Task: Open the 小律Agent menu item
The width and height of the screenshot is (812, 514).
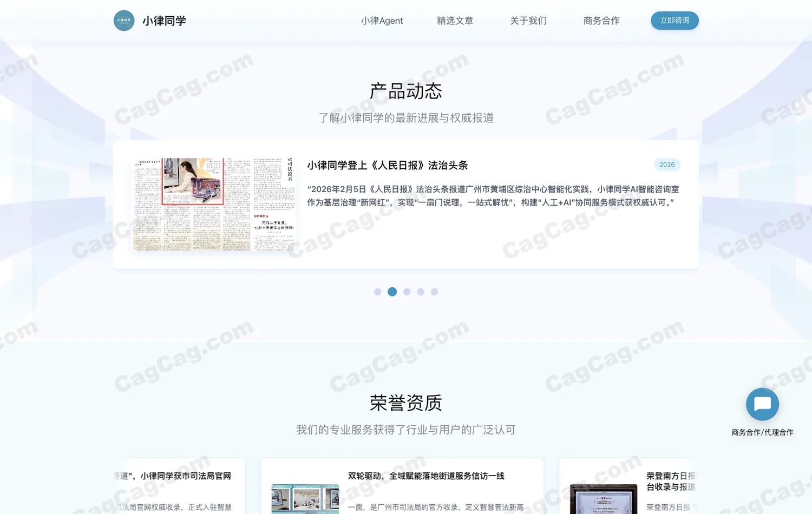Action: [382, 21]
